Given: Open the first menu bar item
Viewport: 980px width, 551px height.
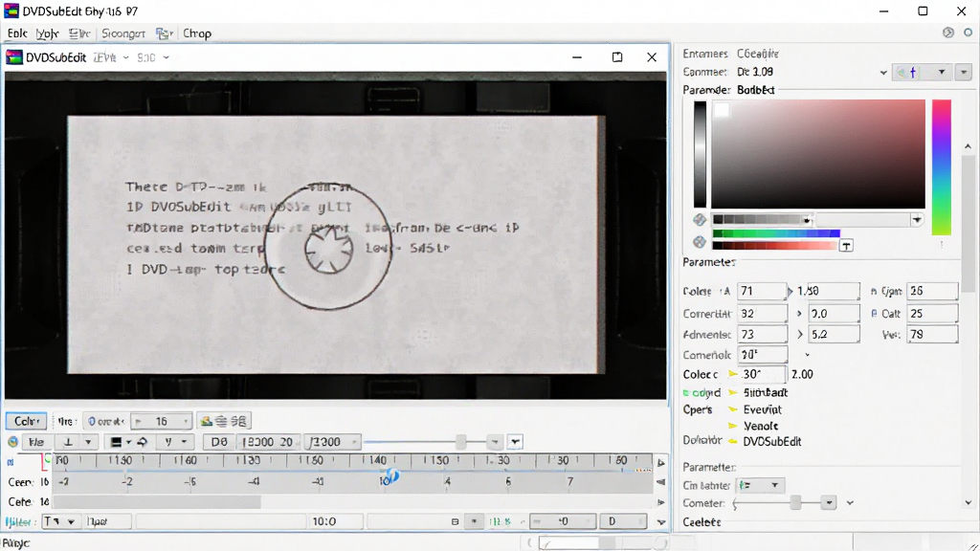Looking at the screenshot, I should coord(17,33).
